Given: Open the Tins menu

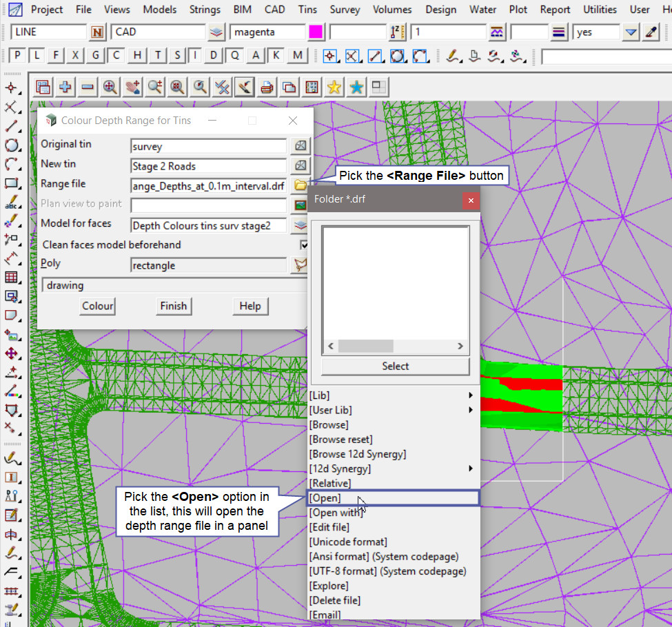Looking at the screenshot, I should point(307,10).
